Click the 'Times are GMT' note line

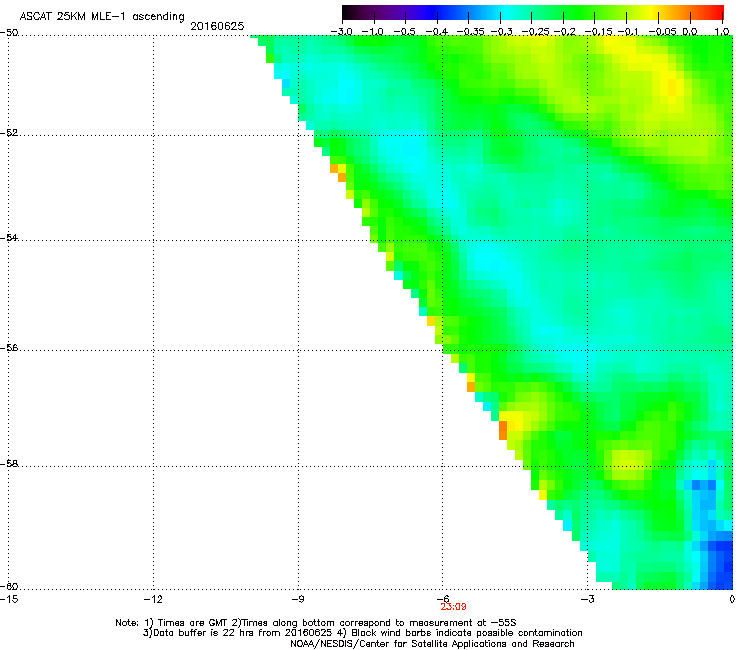pyautogui.click(x=316, y=623)
